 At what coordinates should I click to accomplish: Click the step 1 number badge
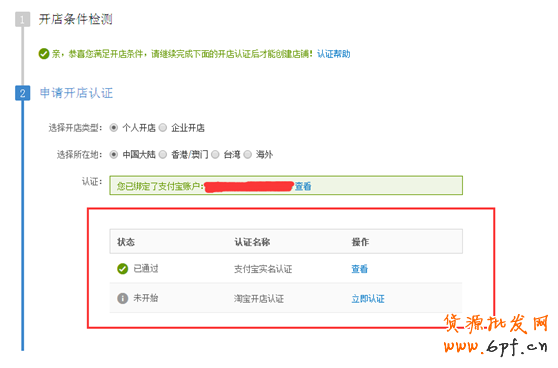[22, 20]
